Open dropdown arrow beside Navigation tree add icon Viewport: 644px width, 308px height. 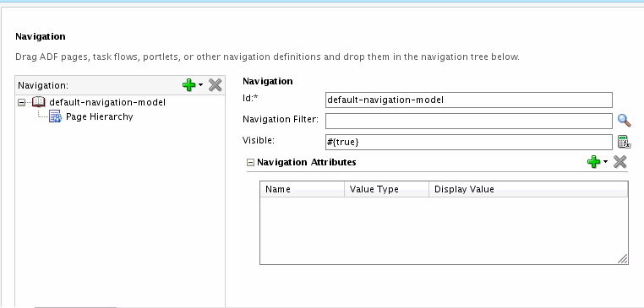point(200,85)
